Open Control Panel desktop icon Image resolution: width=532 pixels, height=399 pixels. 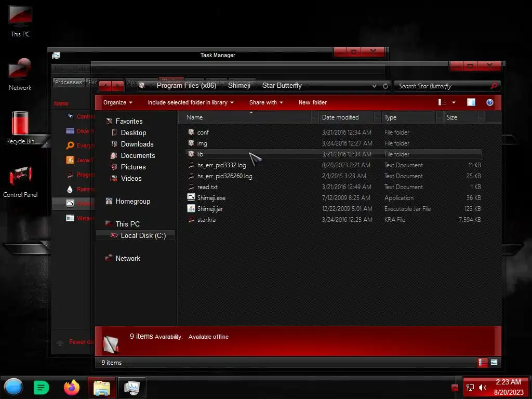tap(20, 181)
